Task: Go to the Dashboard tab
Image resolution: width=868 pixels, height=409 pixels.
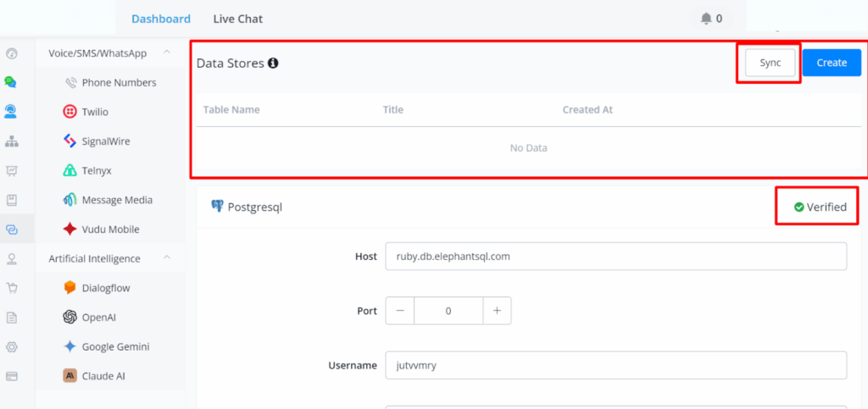Action: pyautogui.click(x=161, y=19)
